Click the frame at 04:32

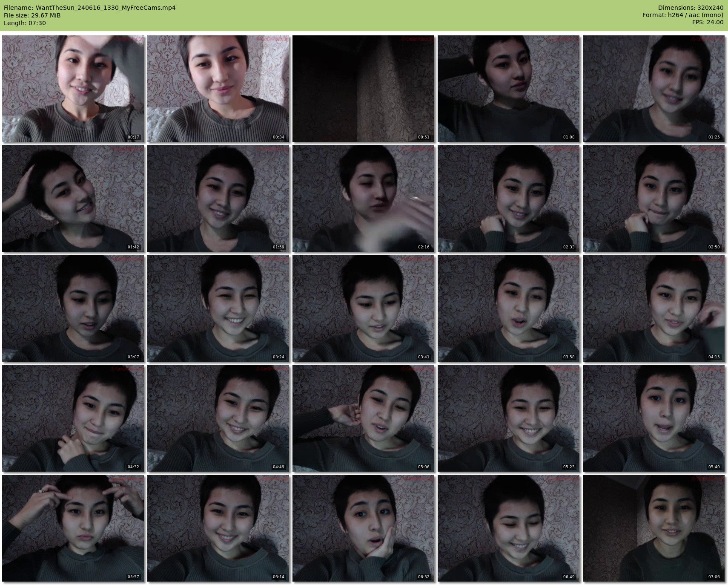click(73, 418)
